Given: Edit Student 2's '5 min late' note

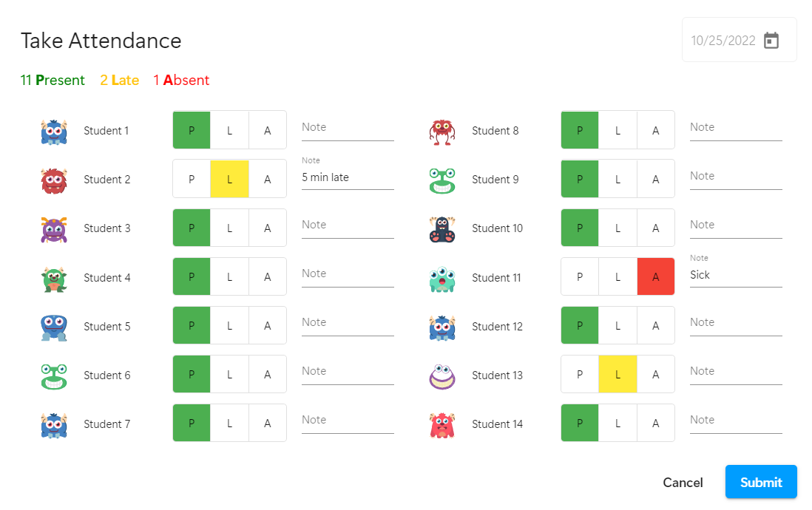Looking at the screenshot, I should pos(348,178).
